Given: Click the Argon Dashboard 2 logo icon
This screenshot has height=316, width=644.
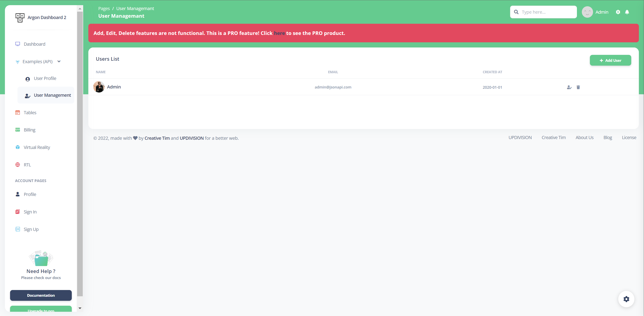Looking at the screenshot, I should [x=20, y=17].
